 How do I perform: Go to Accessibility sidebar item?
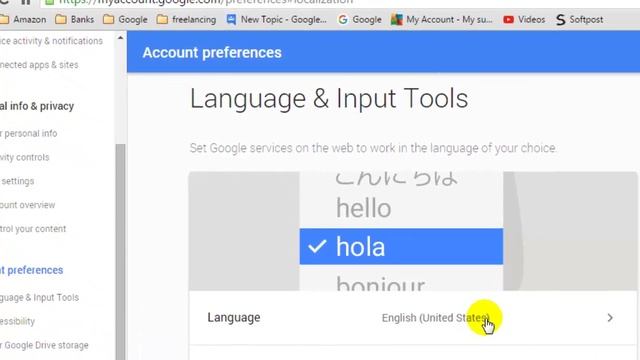(x=17, y=321)
